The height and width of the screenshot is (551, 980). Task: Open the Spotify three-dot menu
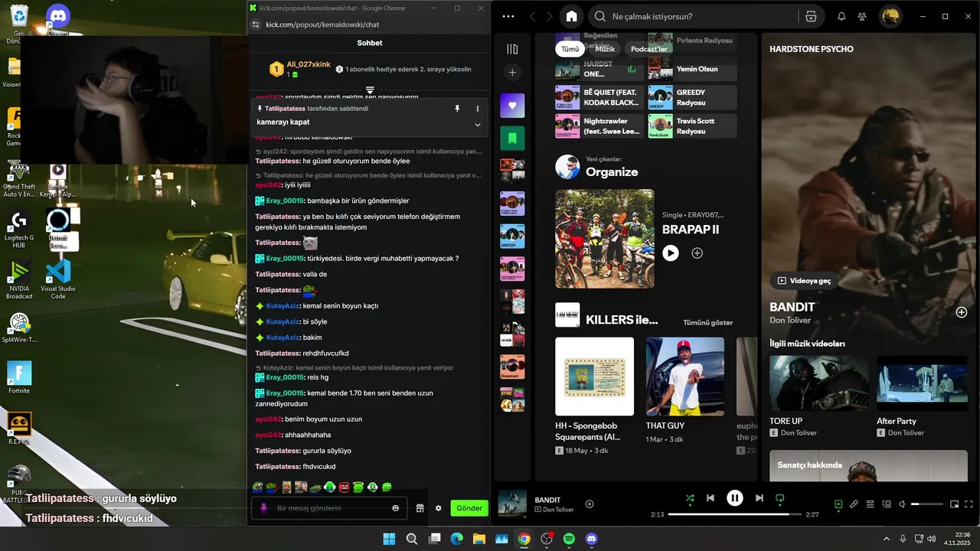[508, 17]
